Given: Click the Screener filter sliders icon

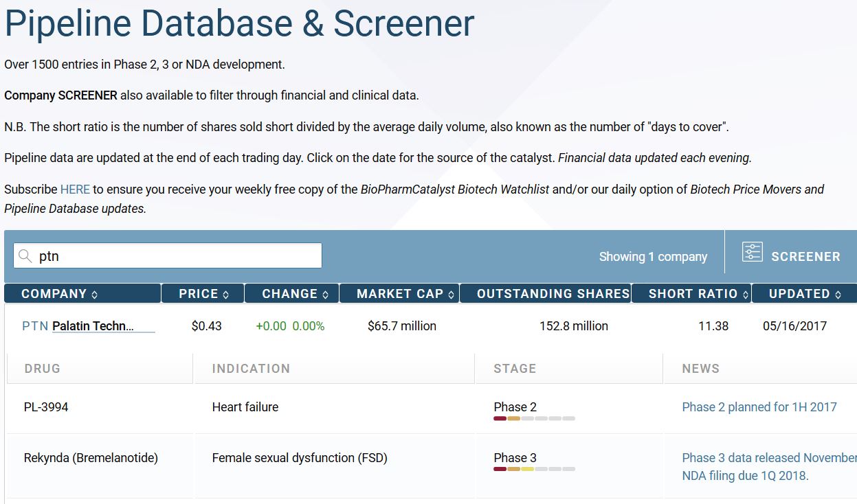Looking at the screenshot, I should point(753,252).
